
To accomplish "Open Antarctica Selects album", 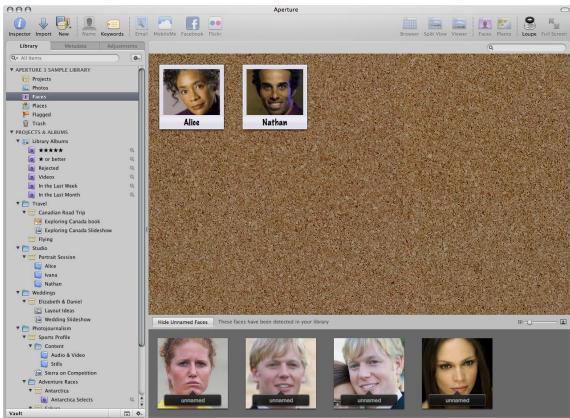I will coord(72,399).
